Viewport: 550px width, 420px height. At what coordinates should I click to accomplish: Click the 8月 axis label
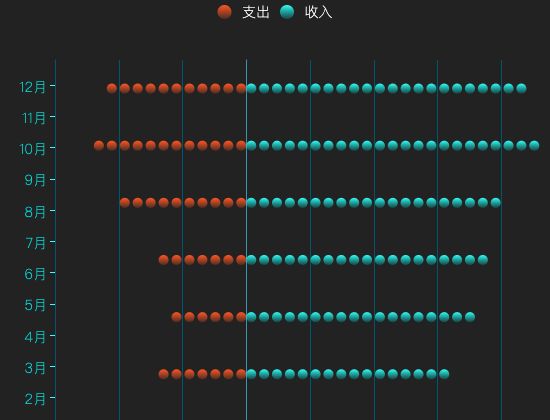coord(35,212)
